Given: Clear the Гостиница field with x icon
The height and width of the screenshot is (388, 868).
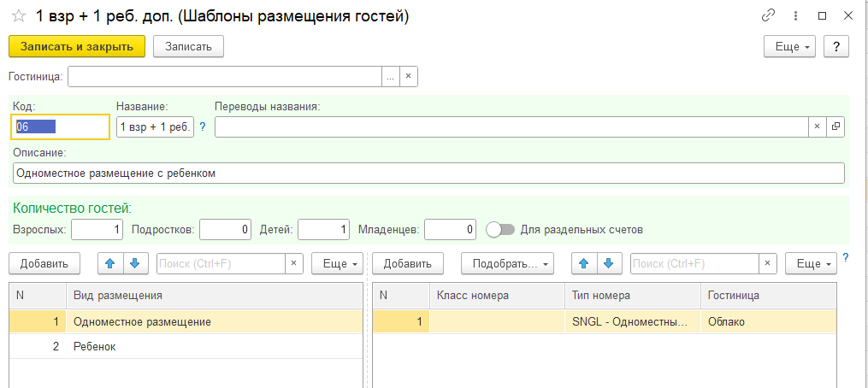Looking at the screenshot, I should (x=408, y=76).
